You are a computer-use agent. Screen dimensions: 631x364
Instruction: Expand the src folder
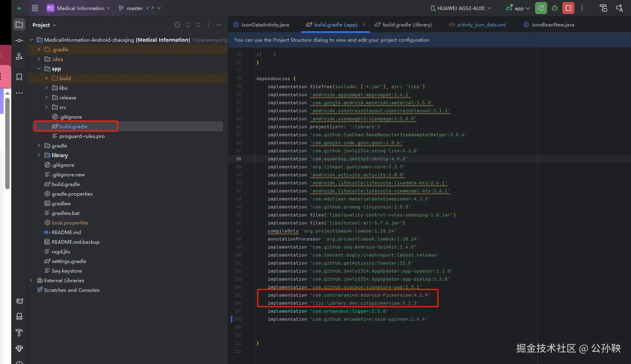point(47,107)
